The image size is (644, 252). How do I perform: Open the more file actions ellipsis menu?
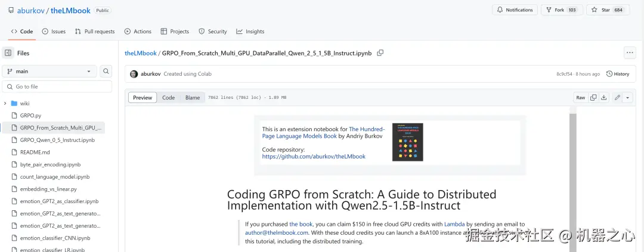click(x=630, y=52)
